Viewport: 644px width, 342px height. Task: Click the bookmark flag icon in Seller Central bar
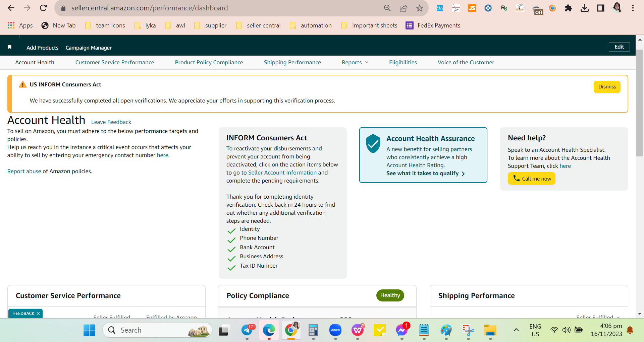pos(10,47)
